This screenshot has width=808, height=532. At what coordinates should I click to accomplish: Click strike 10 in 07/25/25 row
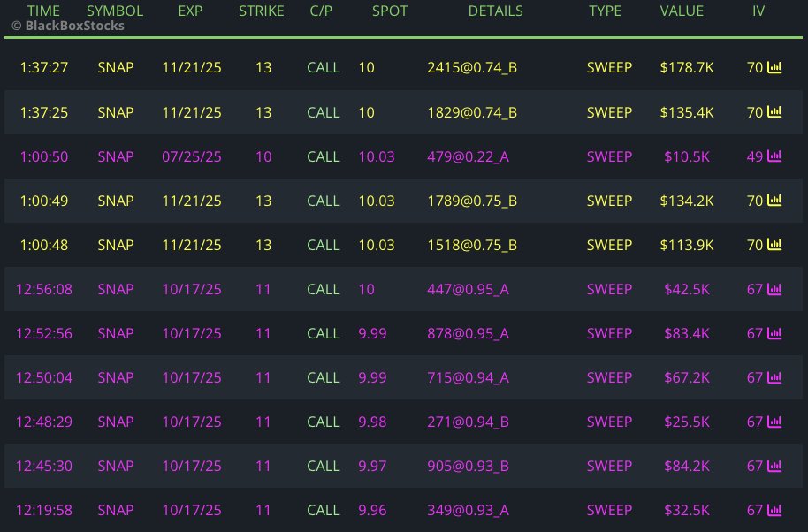tap(263, 156)
